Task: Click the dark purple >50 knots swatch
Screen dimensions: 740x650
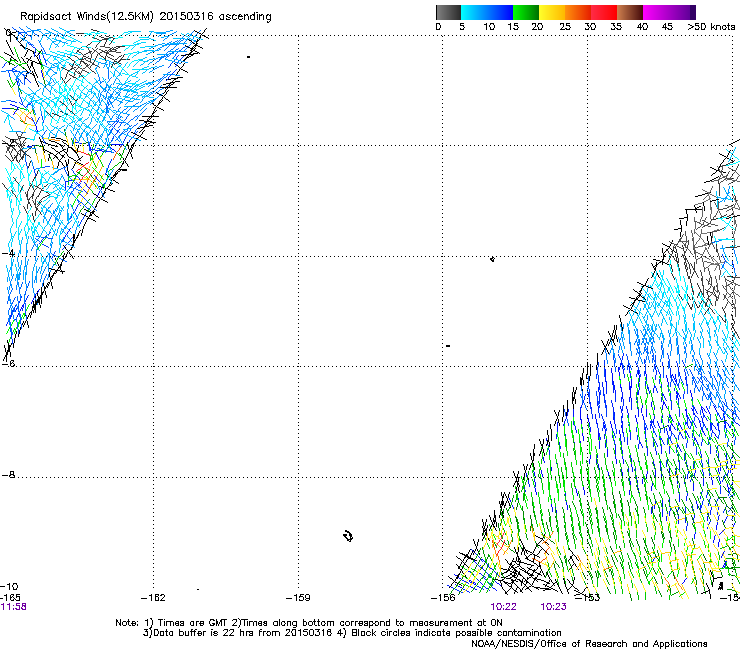Action: 693,12
